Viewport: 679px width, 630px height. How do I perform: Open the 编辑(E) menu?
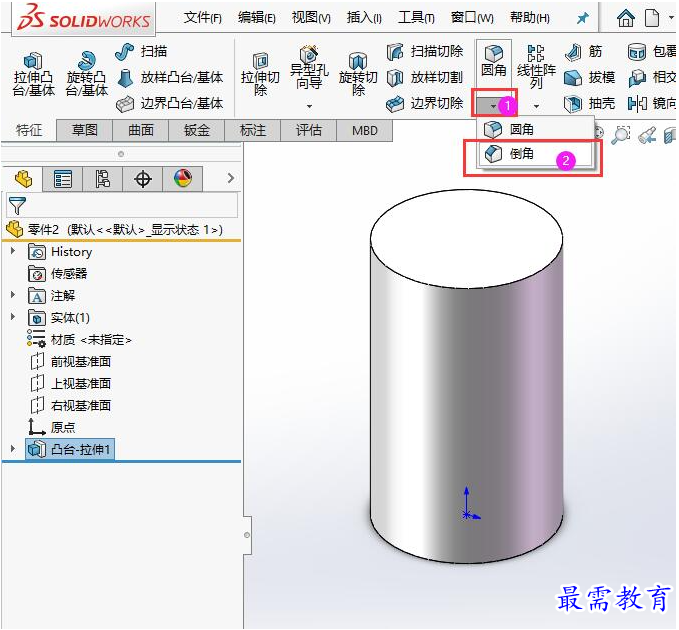(257, 18)
